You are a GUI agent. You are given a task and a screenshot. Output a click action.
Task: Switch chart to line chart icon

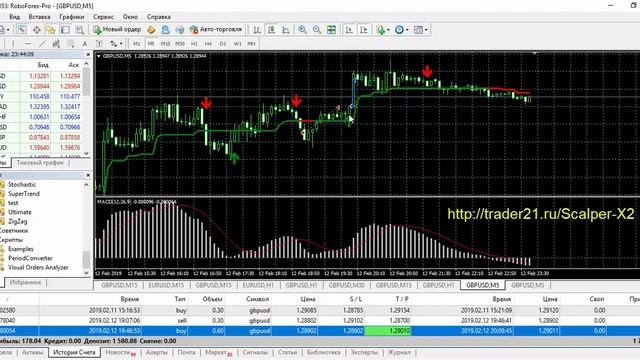[286, 29]
